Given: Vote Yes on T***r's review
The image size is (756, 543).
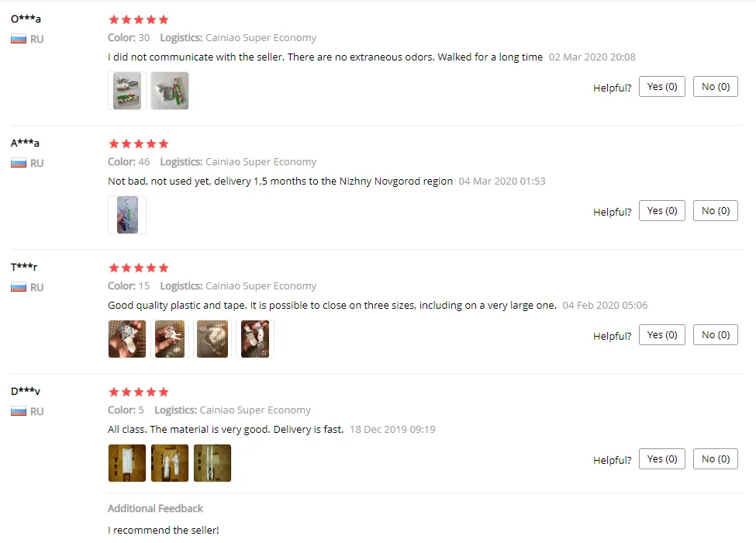Looking at the screenshot, I should 662,334.
